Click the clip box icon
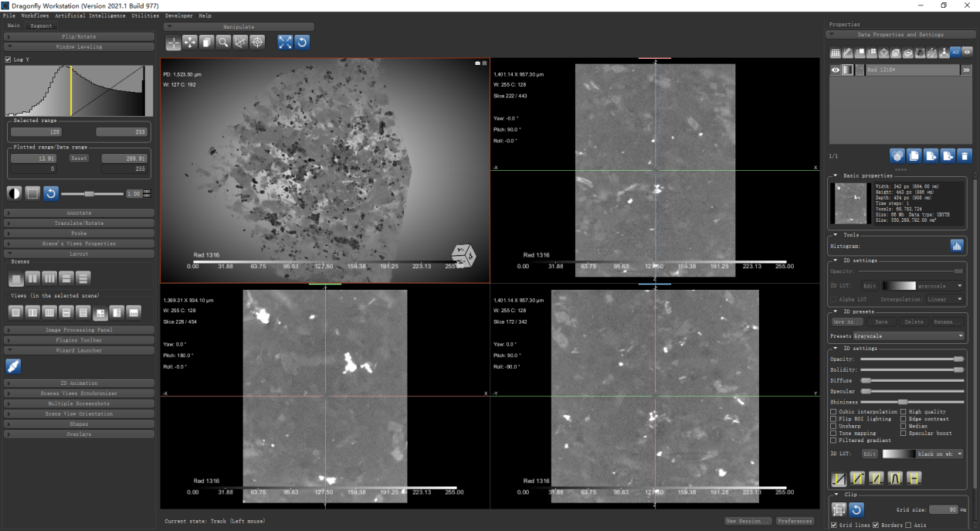 pos(839,509)
